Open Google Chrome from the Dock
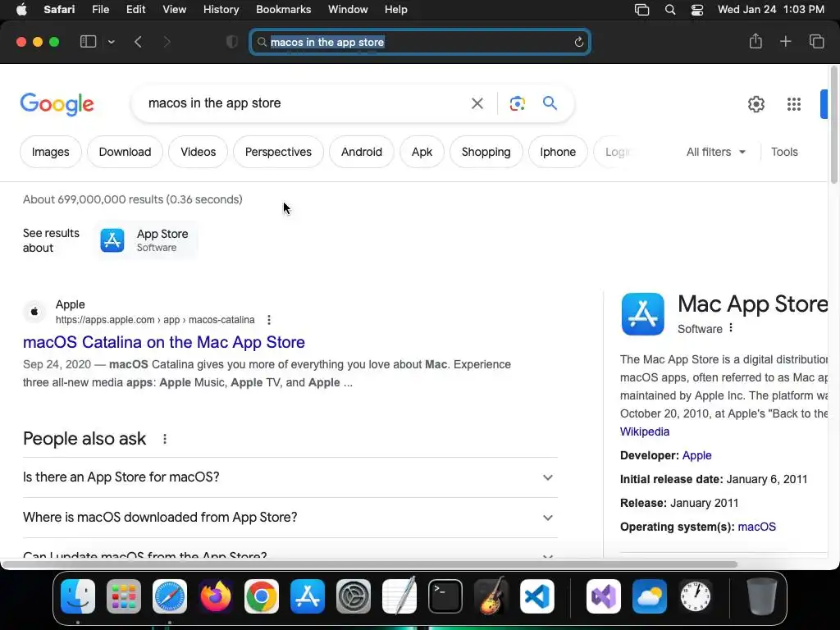This screenshot has width=840, height=630. tap(262, 596)
